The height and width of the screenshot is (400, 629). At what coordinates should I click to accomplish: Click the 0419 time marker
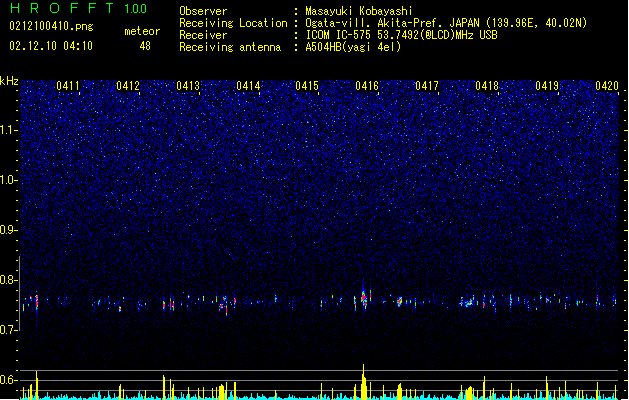pos(547,86)
